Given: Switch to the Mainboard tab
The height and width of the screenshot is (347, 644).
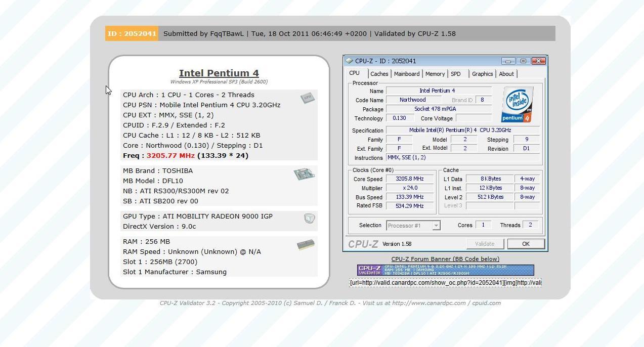Looking at the screenshot, I should click(x=407, y=74).
